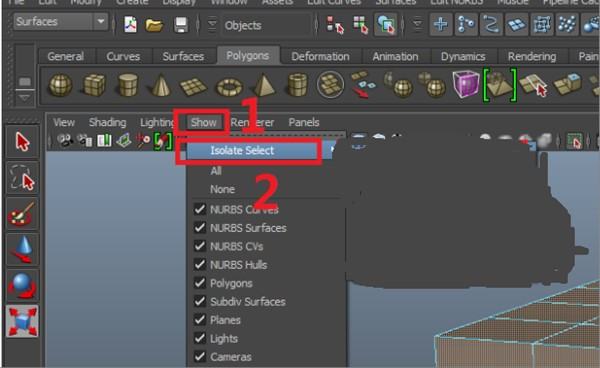Activate the Rotate tool in the toolbox
Viewport: 600px width, 368px height.
(22, 285)
